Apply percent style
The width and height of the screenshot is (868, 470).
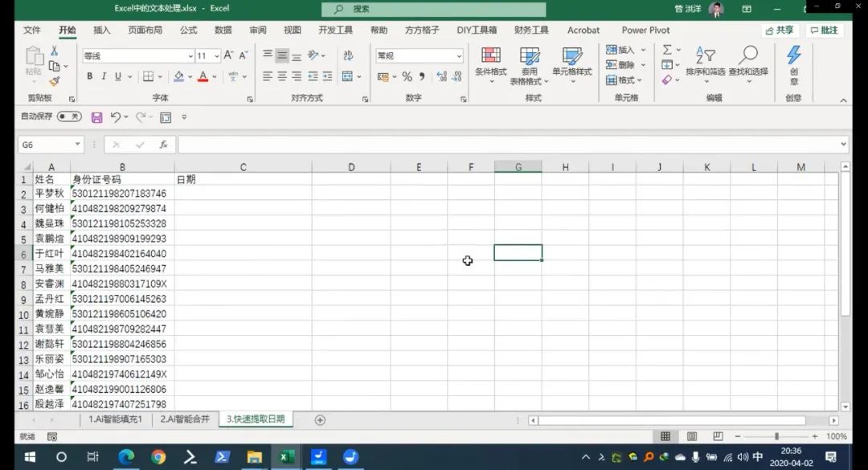(x=407, y=77)
